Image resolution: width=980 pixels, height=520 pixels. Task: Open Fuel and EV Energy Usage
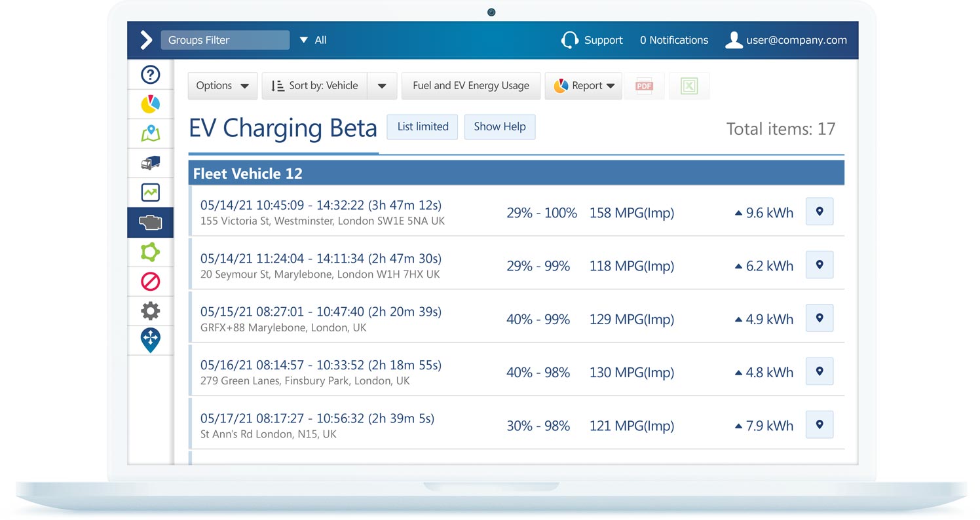471,86
